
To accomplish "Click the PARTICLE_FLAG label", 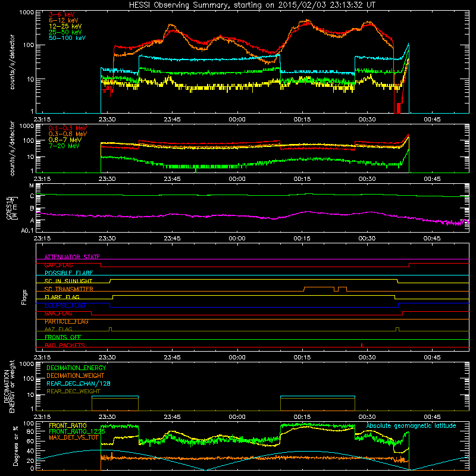I will (x=67, y=321).
